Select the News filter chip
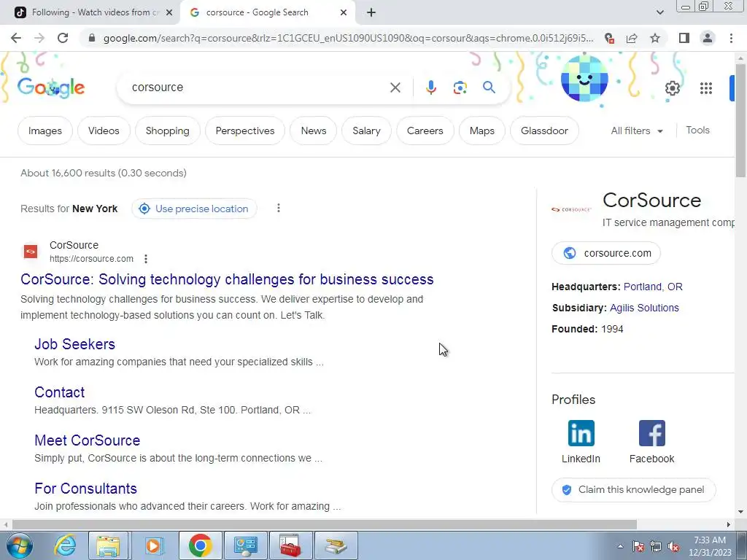Image resolution: width=747 pixels, height=560 pixels. coord(314,131)
